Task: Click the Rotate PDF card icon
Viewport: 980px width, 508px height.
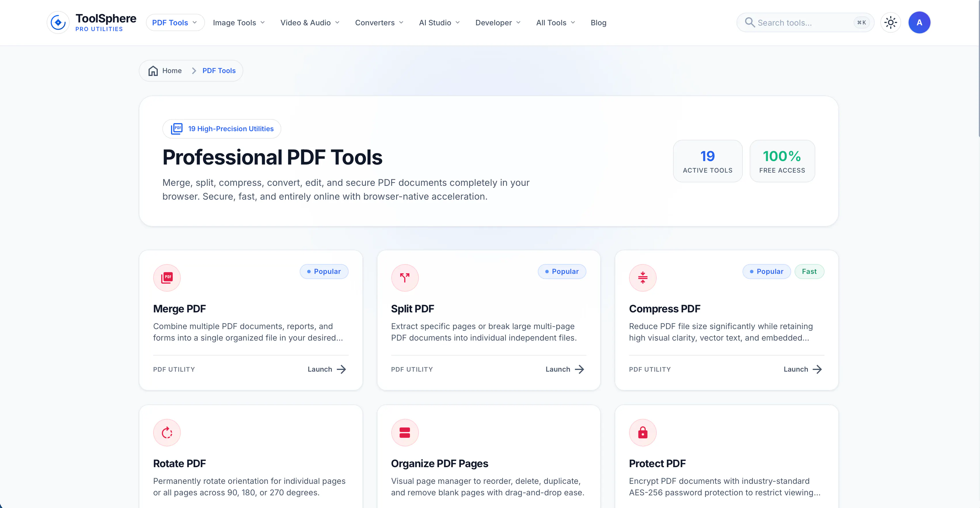Action: point(167,432)
